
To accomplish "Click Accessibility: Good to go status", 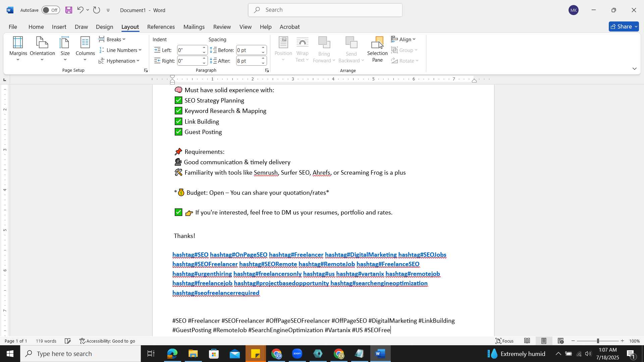I will (107, 341).
